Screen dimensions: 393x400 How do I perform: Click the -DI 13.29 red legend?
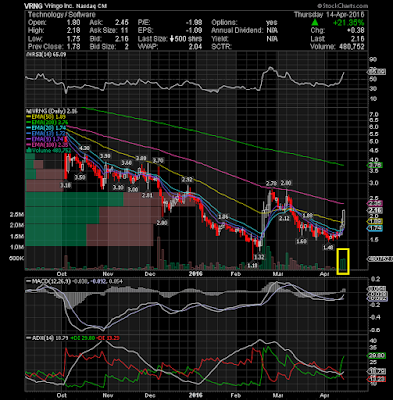(108, 338)
